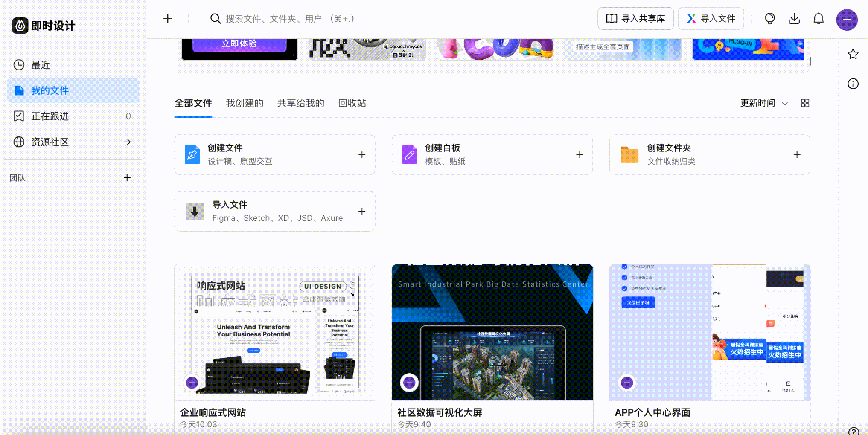868x435 pixels.
Task: Click the purple user avatar
Action: (x=847, y=20)
